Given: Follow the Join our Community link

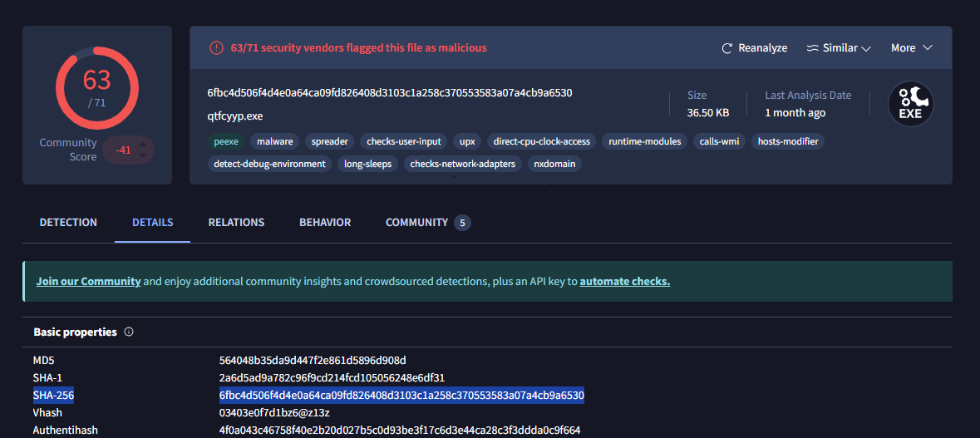Looking at the screenshot, I should [88, 282].
